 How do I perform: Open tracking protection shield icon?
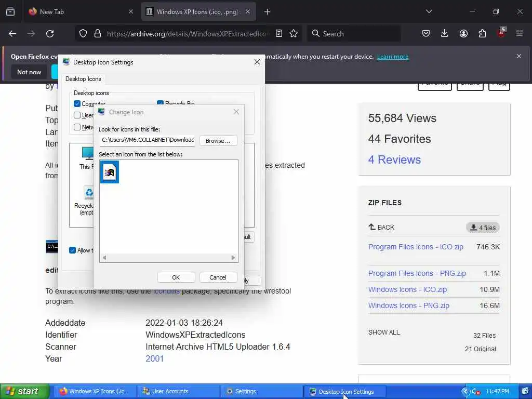[83, 33]
